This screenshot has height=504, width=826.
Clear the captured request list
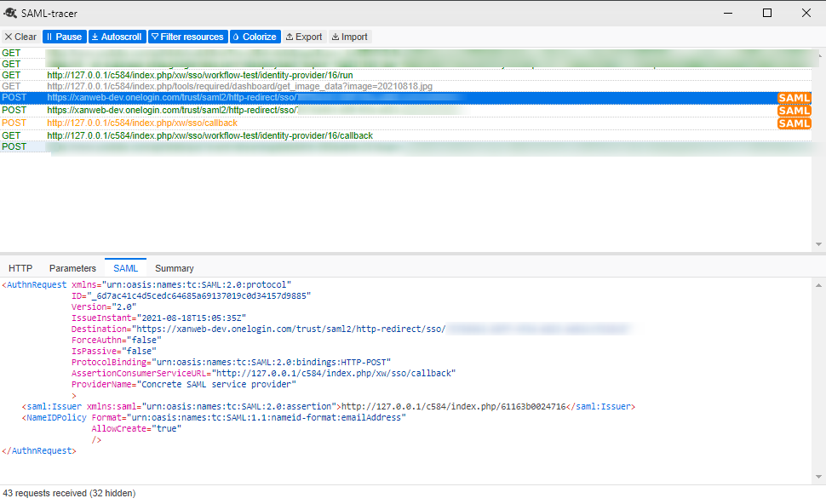tap(20, 37)
